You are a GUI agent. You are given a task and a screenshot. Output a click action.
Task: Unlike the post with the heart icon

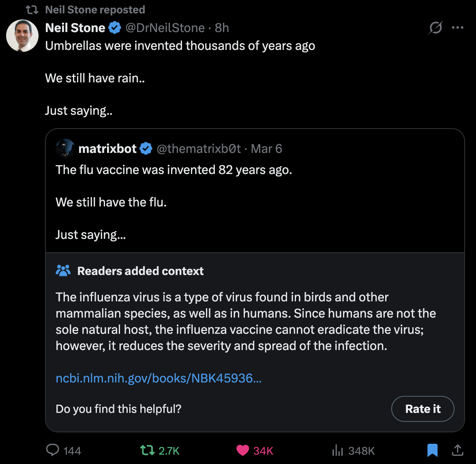click(242, 450)
